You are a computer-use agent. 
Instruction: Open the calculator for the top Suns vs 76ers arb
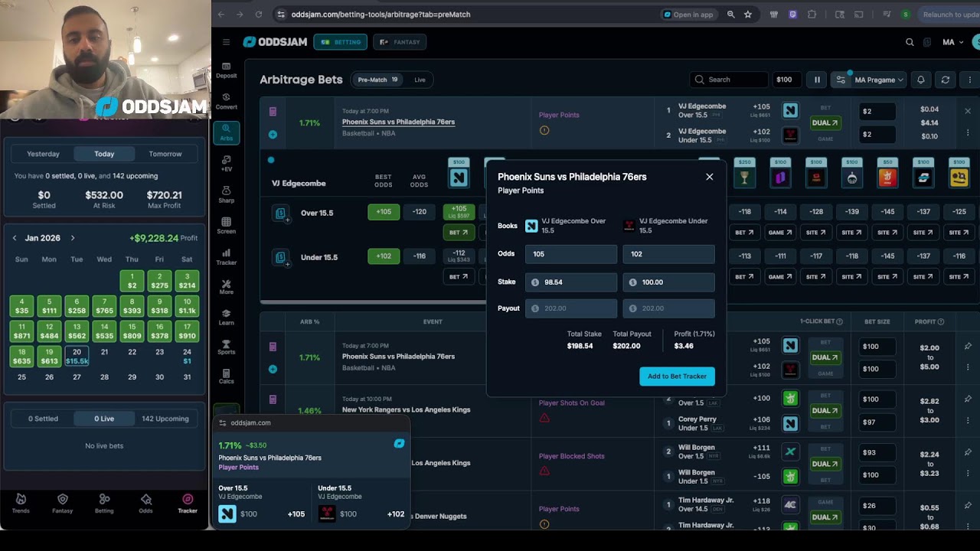tap(273, 112)
